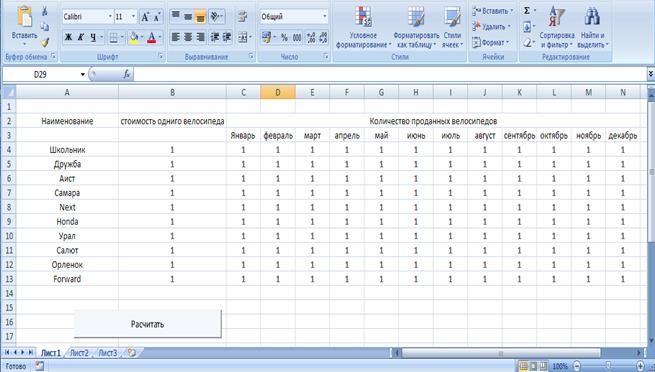This screenshot has height=372, width=655.
Task: Click the macro record icon in status bar
Action: [39, 366]
